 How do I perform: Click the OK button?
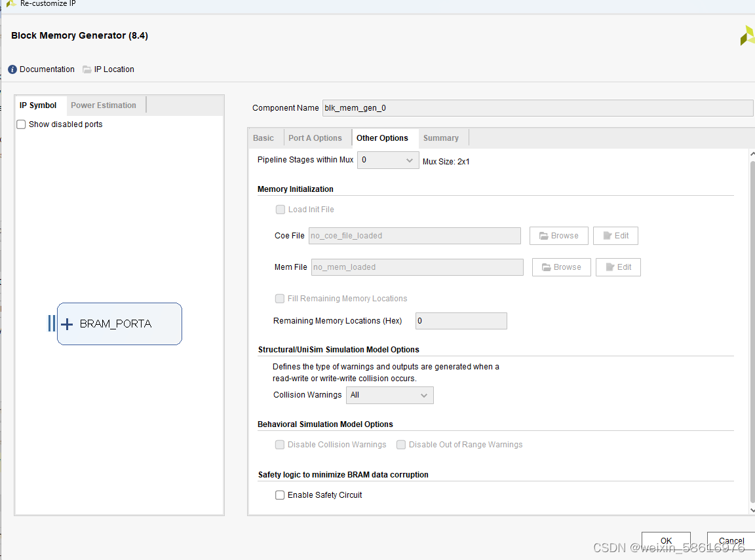666,541
